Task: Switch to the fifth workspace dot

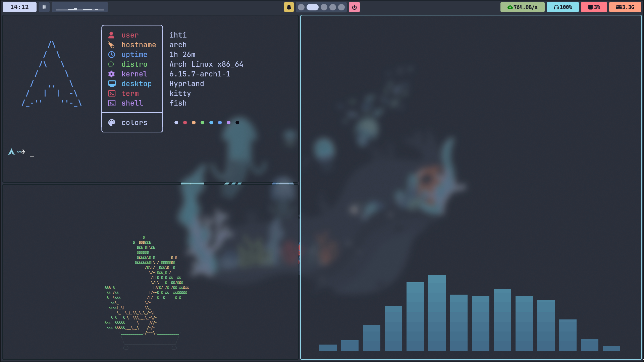Action: click(x=341, y=7)
